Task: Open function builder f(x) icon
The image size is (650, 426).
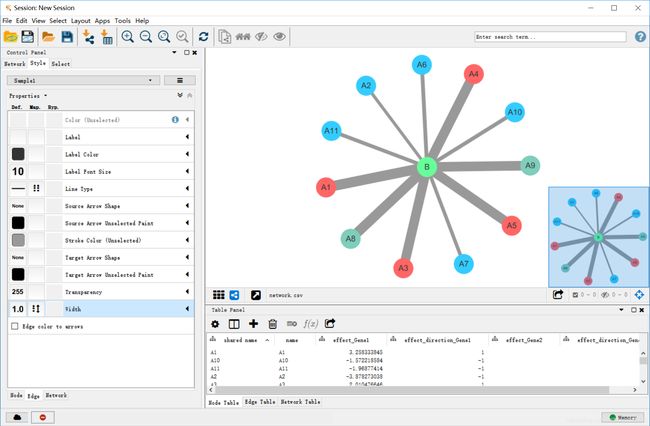Action: click(x=310, y=323)
